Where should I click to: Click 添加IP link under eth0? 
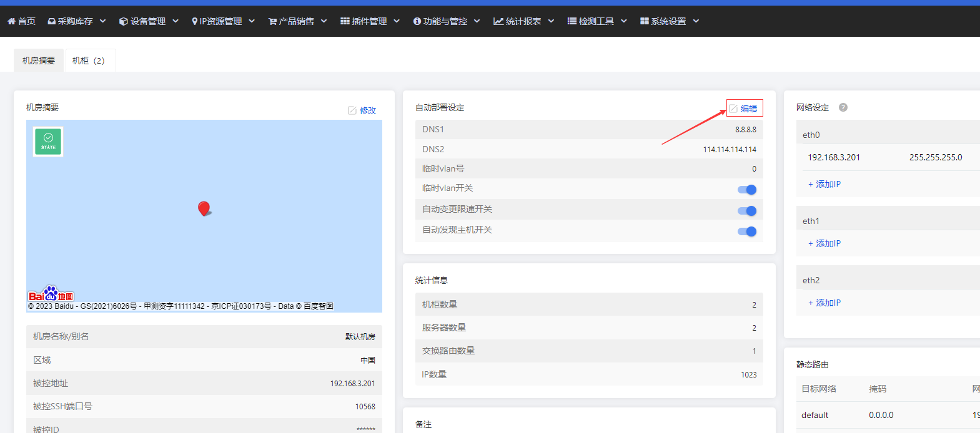click(824, 185)
